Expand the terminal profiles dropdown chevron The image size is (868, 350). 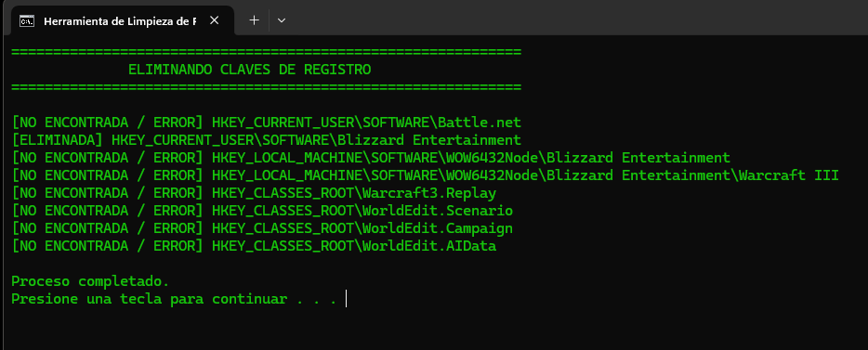click(x=282, y=20)
